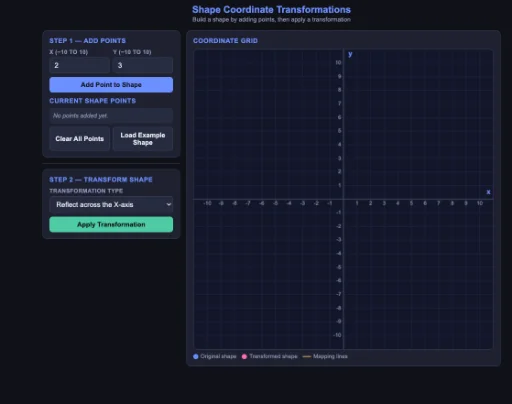Click the x axis label on grid
Viewport: 512px width, 404px height.
point(488,192)
